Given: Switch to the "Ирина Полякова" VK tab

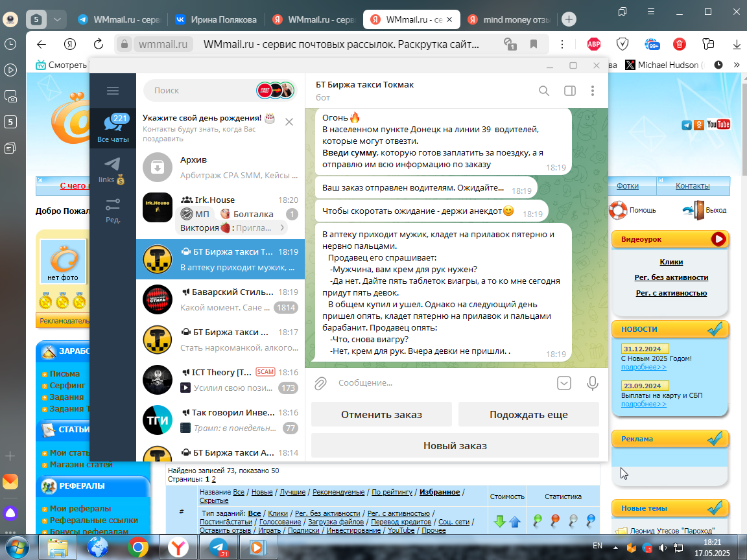Looking at the screenshot, I should (216, 19).
